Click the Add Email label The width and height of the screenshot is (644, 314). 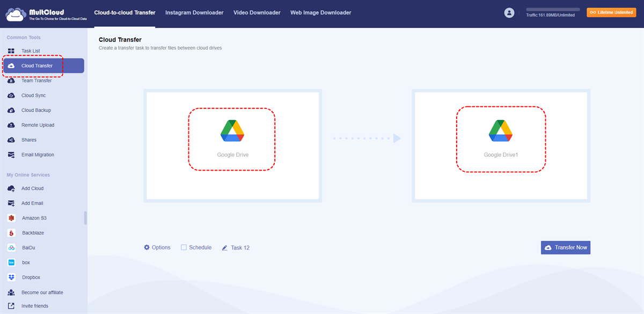click(32, 203)
